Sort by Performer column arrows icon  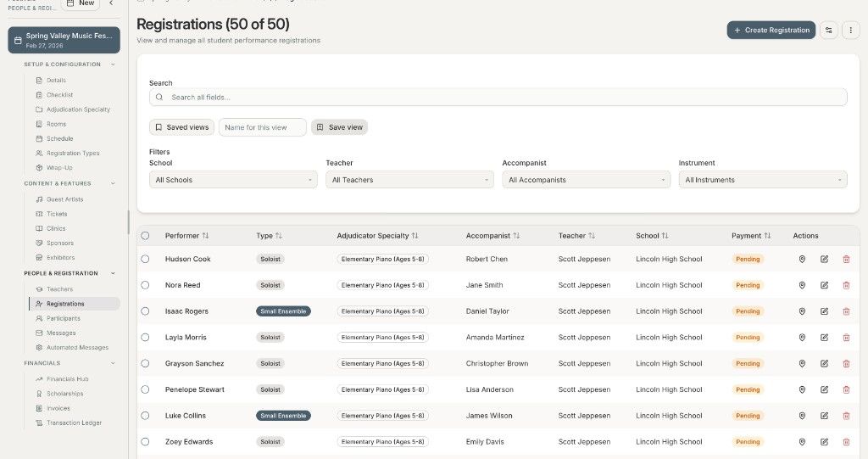[205, 236]
